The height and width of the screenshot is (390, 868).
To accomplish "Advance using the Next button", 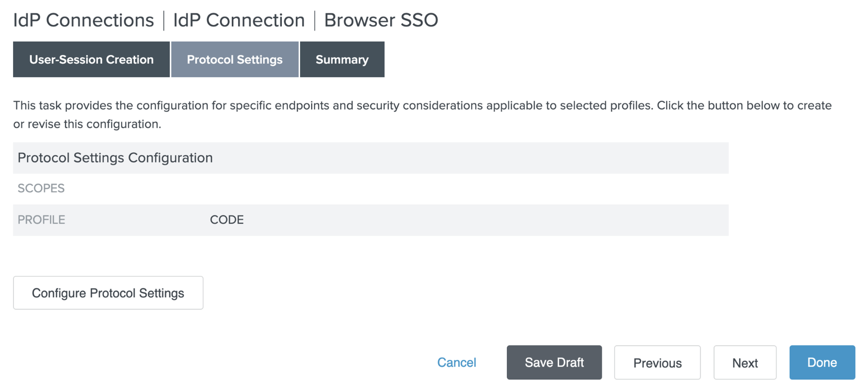I will (744, 363).
